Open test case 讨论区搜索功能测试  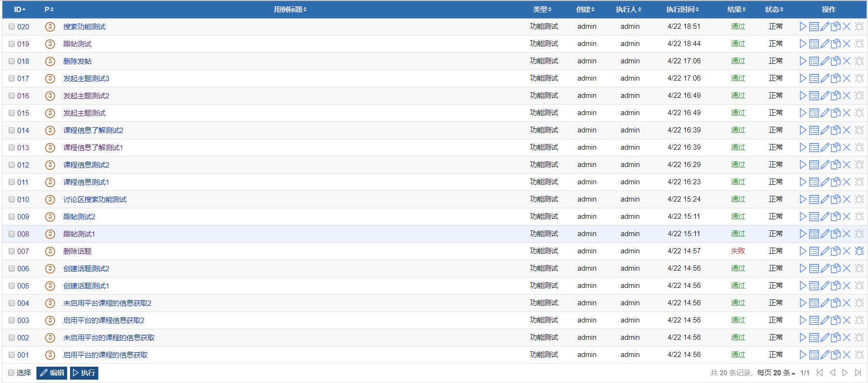95,200
